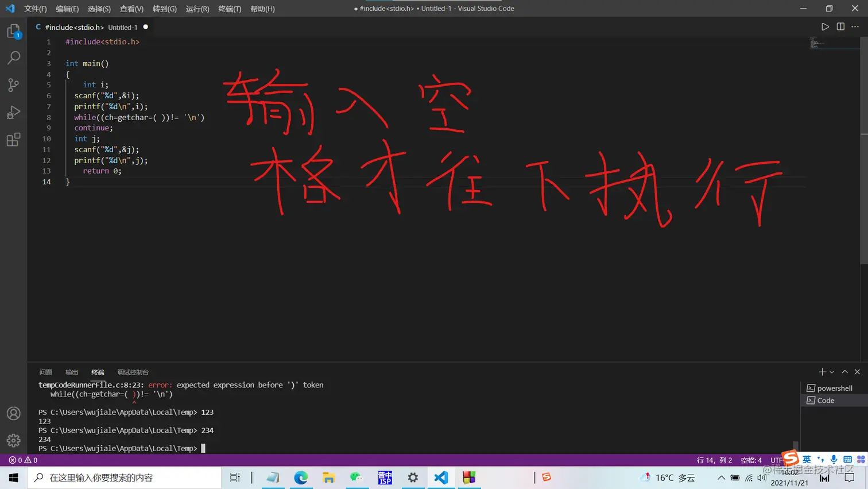Select the Untitled-1 editor tab
Viewport: 868px width, 489px height.
coord(92,27)
